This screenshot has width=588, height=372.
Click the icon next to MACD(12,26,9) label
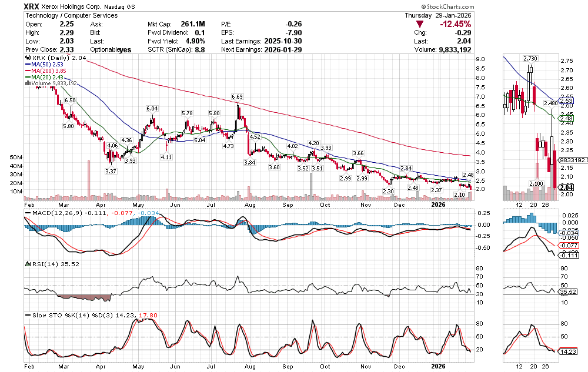tap(26, 212)
